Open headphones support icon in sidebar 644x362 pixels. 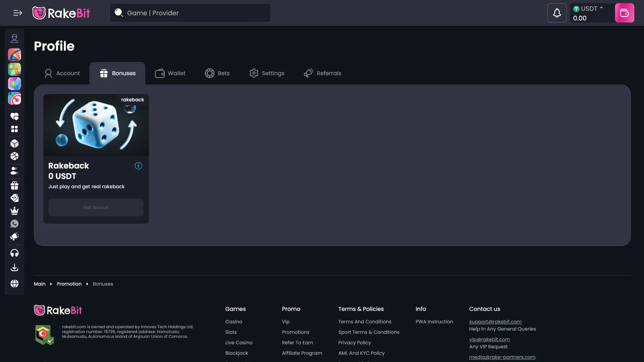[x=14, y=253]
